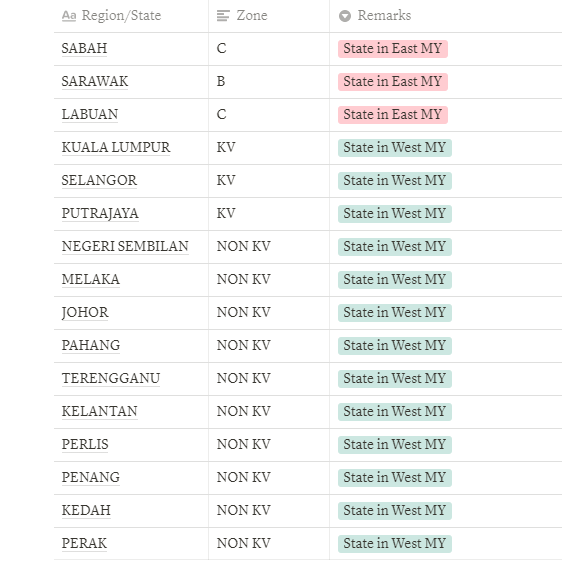The image size is (562, 578).
Task: Open the TERENGGANU page
Action: [x=111, y=378]
